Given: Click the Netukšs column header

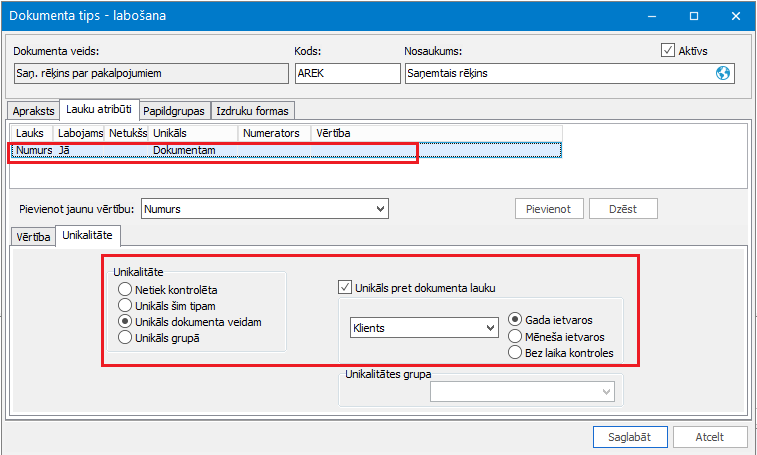Looking at the screenshot, I should [x=126, y=133].
